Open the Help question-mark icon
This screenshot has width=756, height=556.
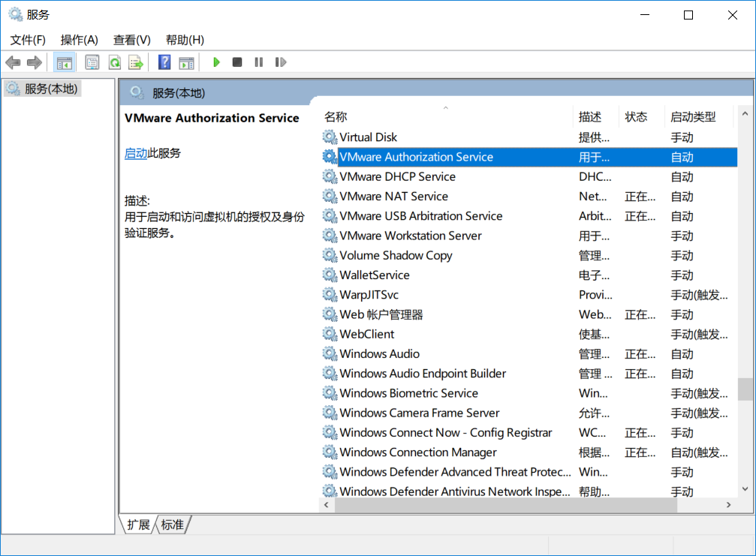tap(164, 62)
